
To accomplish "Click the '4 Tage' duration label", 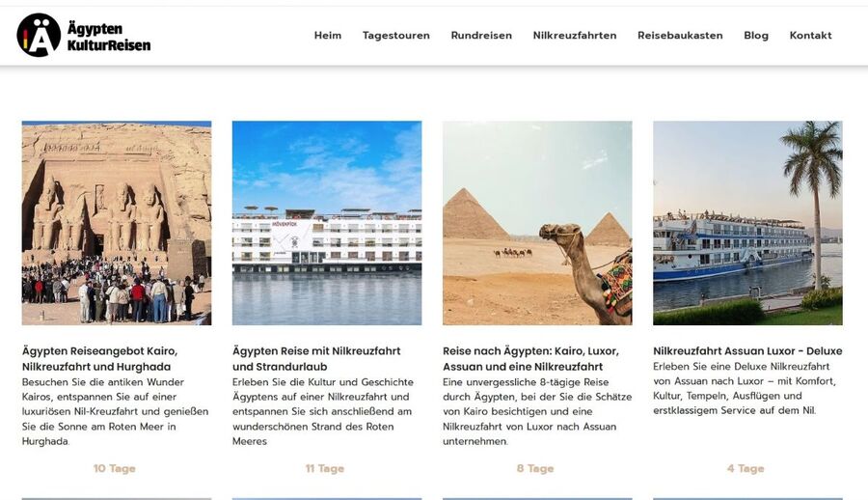I will click(x=746, y=468).
